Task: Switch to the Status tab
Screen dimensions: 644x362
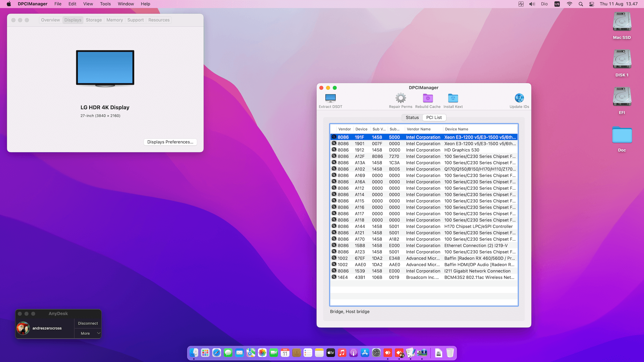Action: pyautogui.click(x=412, y=118)
